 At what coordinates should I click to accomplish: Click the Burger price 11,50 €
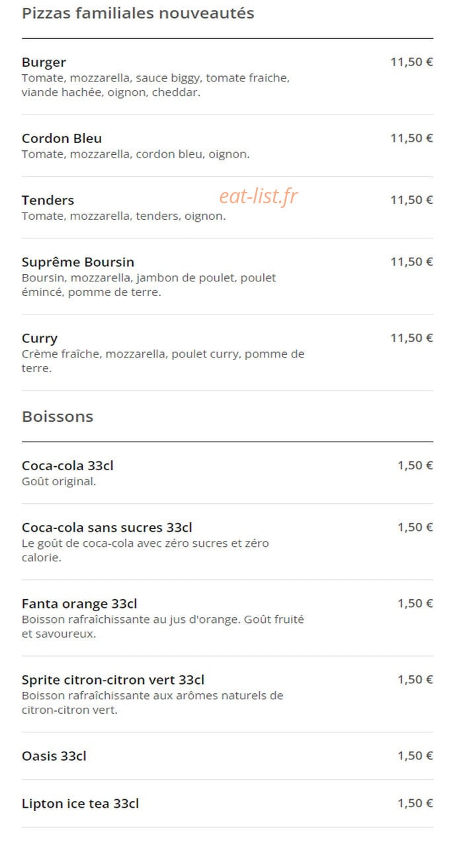click(x=411, y=62)
